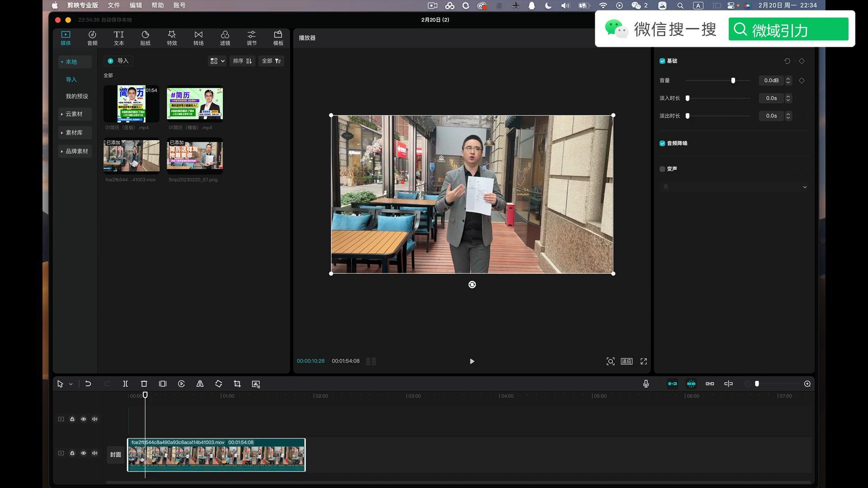Enter fullscreen preview mode
Screen dimensions: 868x488
tap(644, 361)
